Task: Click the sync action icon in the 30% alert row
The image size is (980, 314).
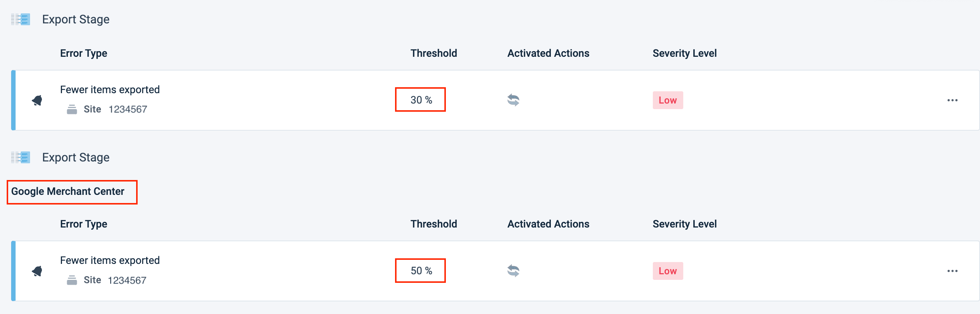Action: (x=513, y=100)
